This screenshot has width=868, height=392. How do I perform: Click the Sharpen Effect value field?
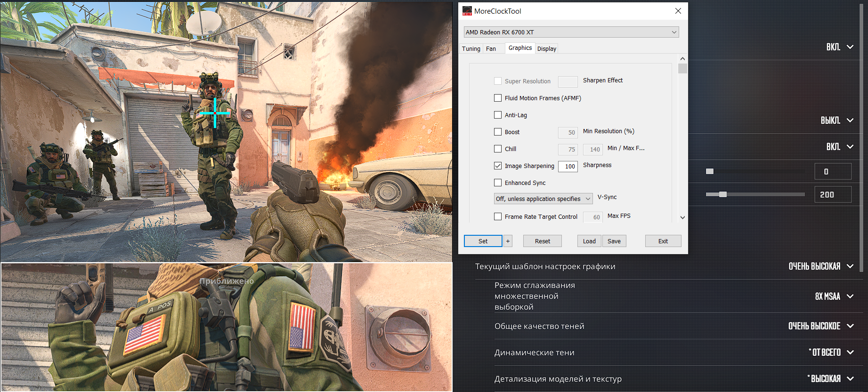[x=568, y=81]
